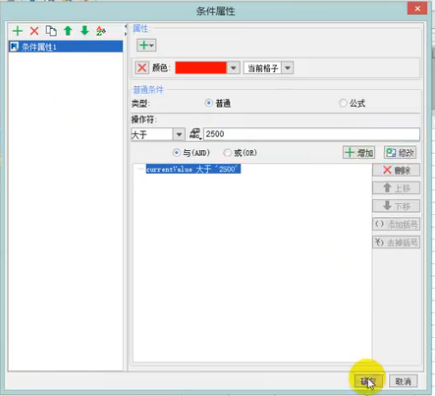Open the add property plus dropdown
The height and width of the screenshot is (396, 435).
pyautogui.click(x=146, y=45)
